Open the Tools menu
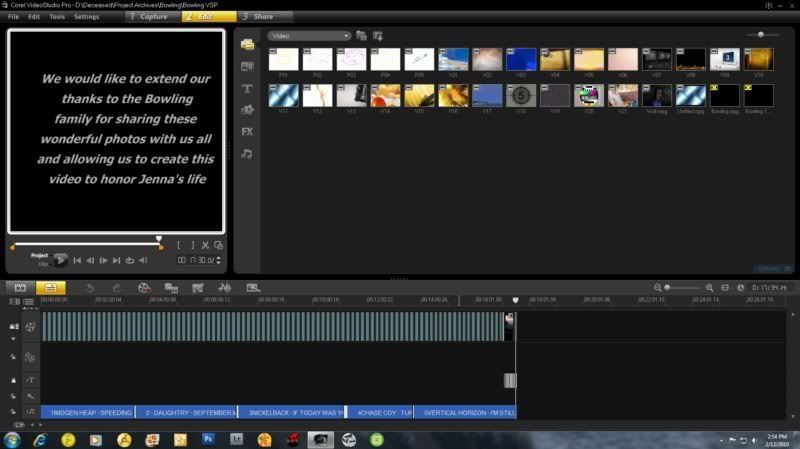 [57, 17]
